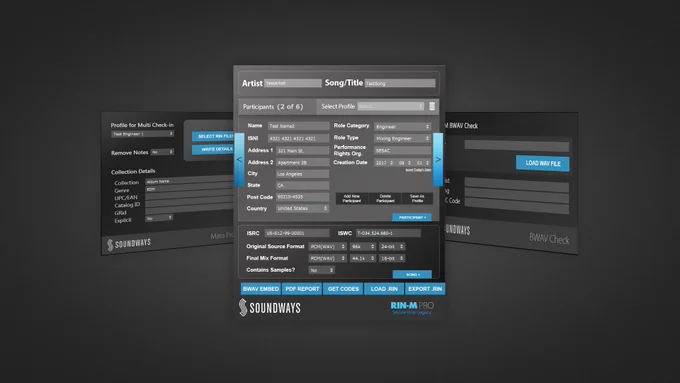Focus the Post Code field
The height and width of the screenshot is (383, 680).
[302, 197]
